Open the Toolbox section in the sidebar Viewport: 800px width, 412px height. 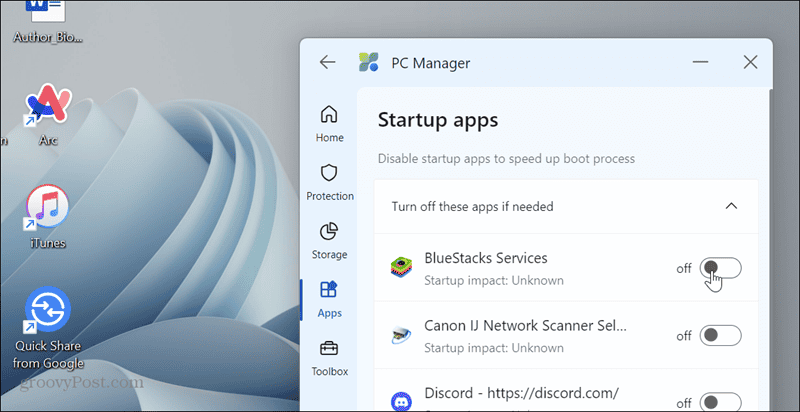pos(330,358)
